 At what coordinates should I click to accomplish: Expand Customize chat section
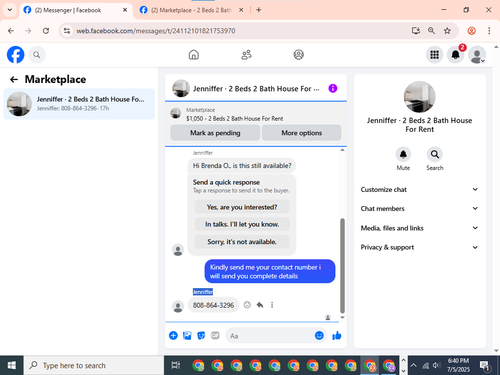click(419, 189)
